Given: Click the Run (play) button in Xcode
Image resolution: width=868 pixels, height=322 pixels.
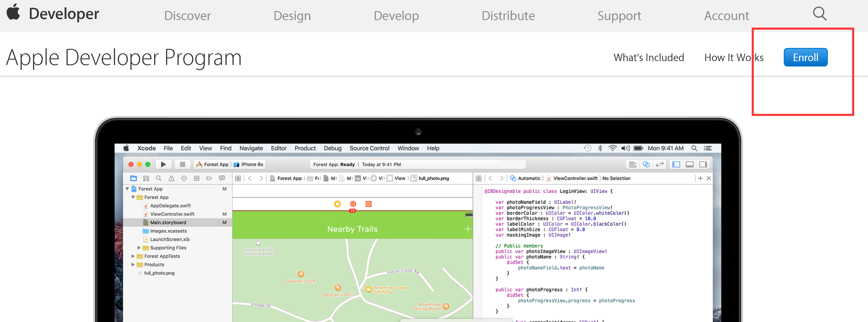Looking at the screenshot, I should pyautogui.click(x=163, y=164).
